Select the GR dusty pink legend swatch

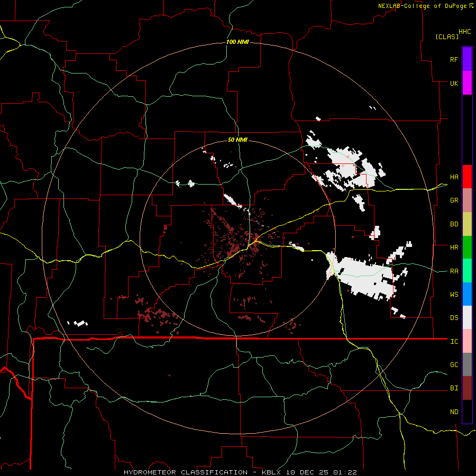(467, 200)
